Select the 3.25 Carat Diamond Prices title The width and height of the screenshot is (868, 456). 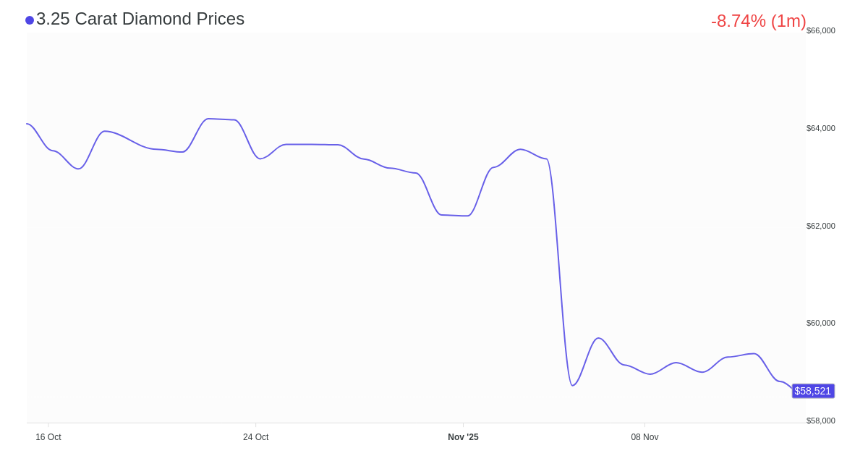[x=140, y=19]
